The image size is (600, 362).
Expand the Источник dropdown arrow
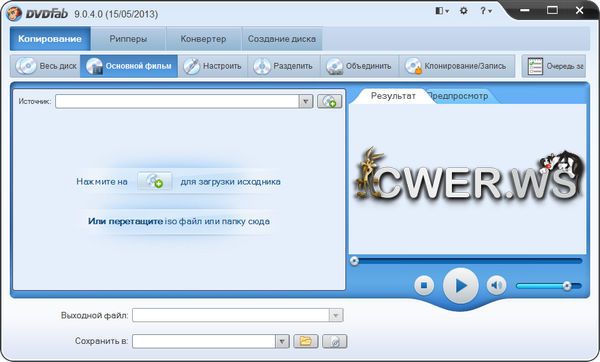point(306,101)
